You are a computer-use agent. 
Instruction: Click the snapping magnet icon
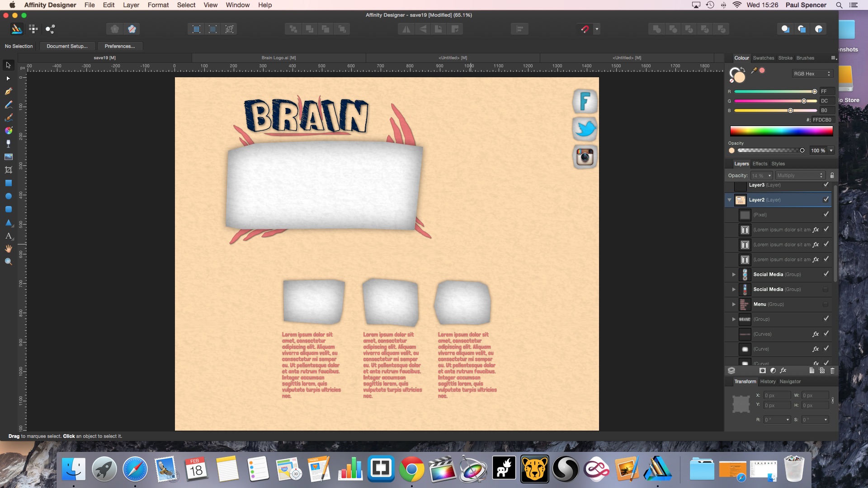coord(585,29)
